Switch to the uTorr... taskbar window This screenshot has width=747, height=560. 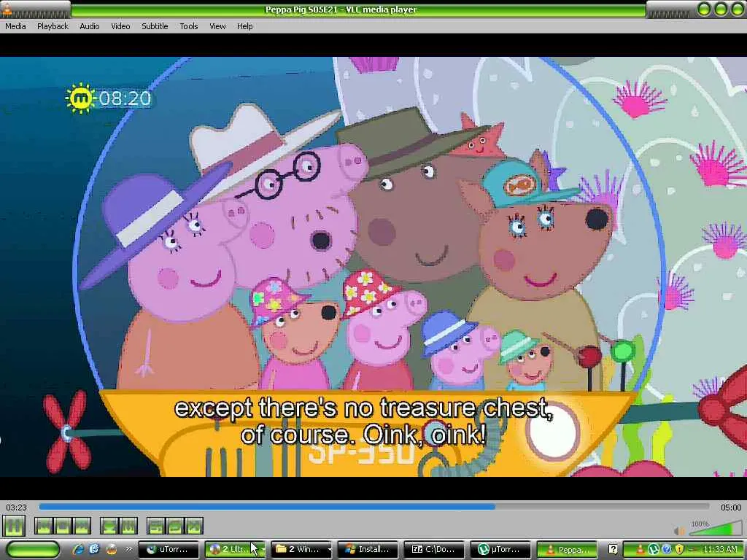(169, 549)
